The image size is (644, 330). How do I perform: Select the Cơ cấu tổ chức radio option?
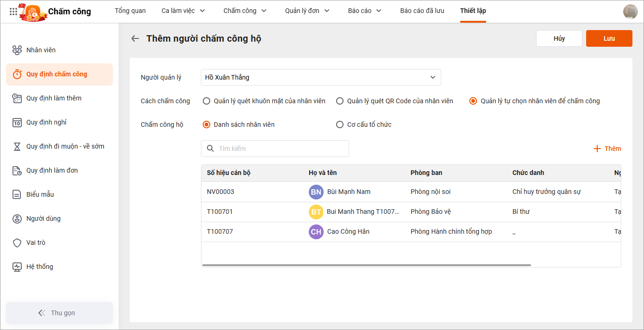[x=340, y=125]
